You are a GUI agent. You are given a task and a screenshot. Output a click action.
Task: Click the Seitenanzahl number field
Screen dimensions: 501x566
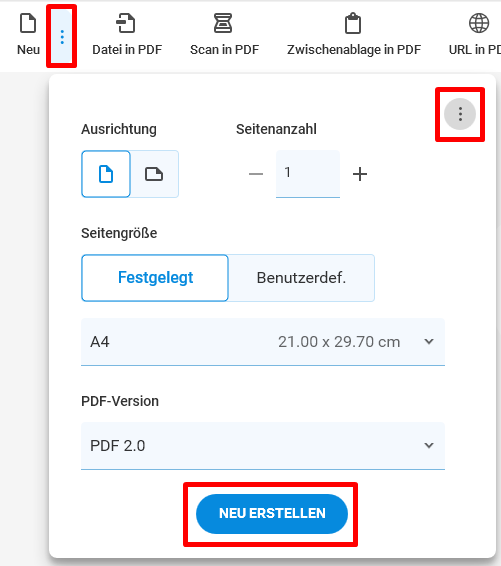coord(308,174)
